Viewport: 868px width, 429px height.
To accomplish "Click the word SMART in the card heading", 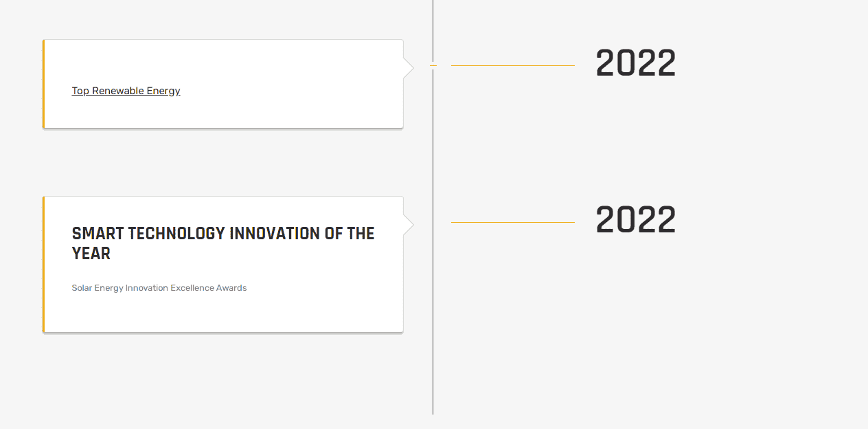I will coord(98,234).
